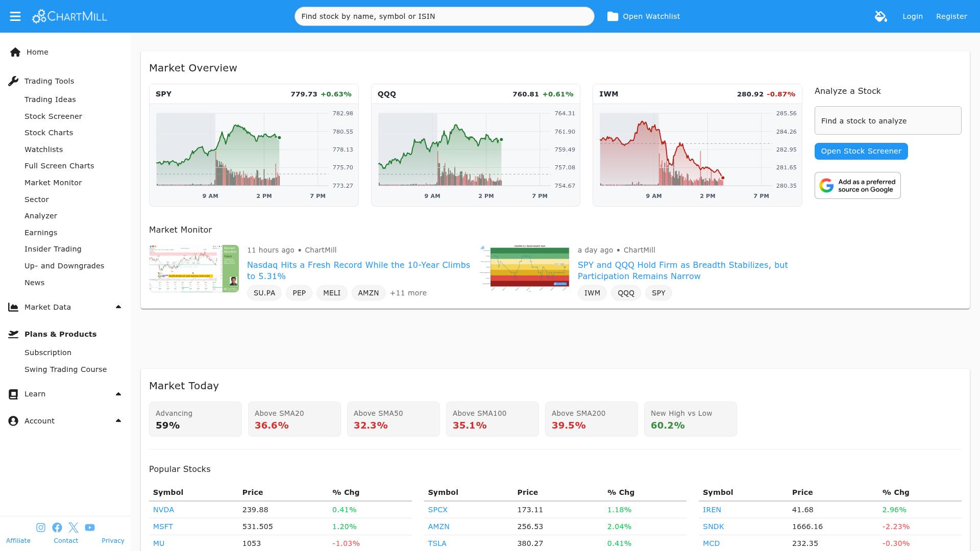Go to Home in sidebar
Image resolution: width=980 pixels, height=551 pixels.
coord(37,52)
